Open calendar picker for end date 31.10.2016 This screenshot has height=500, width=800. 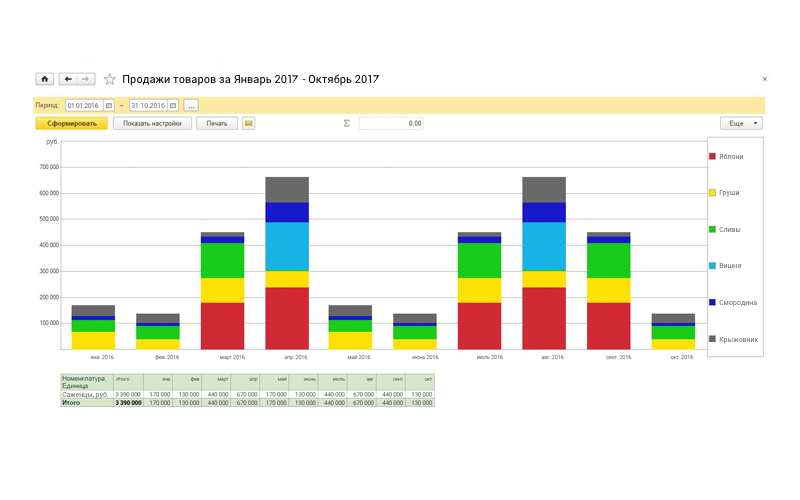172,105
